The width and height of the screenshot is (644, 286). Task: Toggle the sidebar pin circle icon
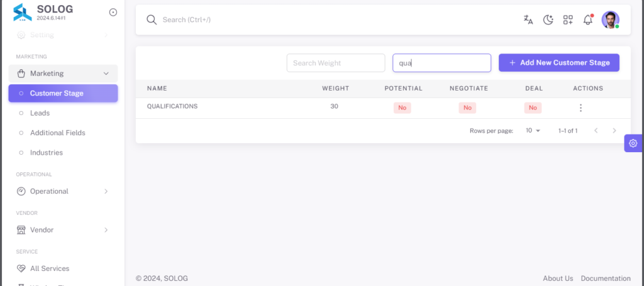[113, 13]
